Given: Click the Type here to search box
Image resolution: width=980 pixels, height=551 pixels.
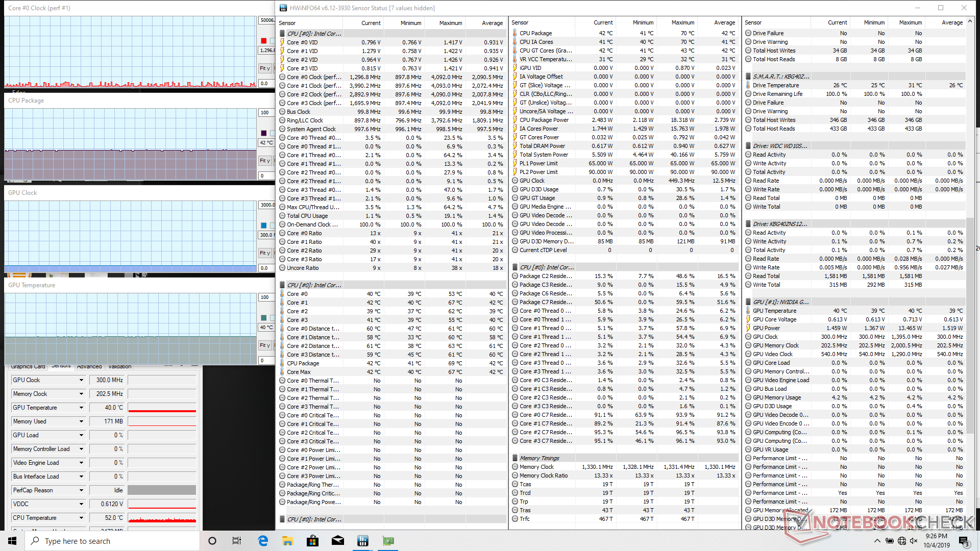Looking at the screenshot, I should [x=112, y=541].
